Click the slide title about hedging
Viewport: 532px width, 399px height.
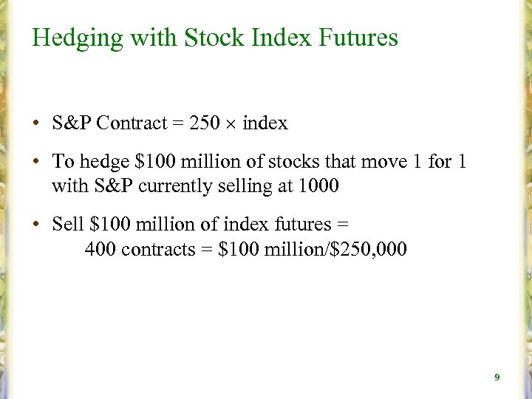(214, 37)
